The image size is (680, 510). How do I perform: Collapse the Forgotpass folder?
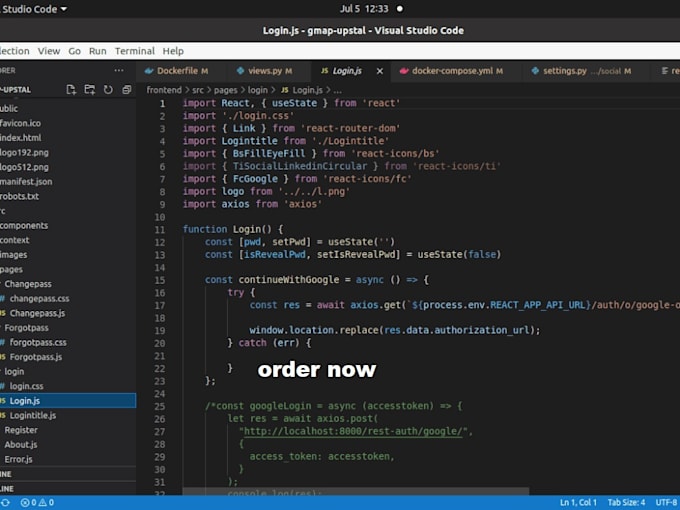point(26,328)
